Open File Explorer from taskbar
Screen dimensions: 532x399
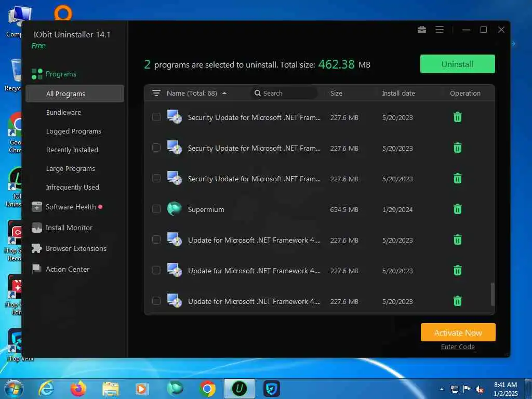111,389
